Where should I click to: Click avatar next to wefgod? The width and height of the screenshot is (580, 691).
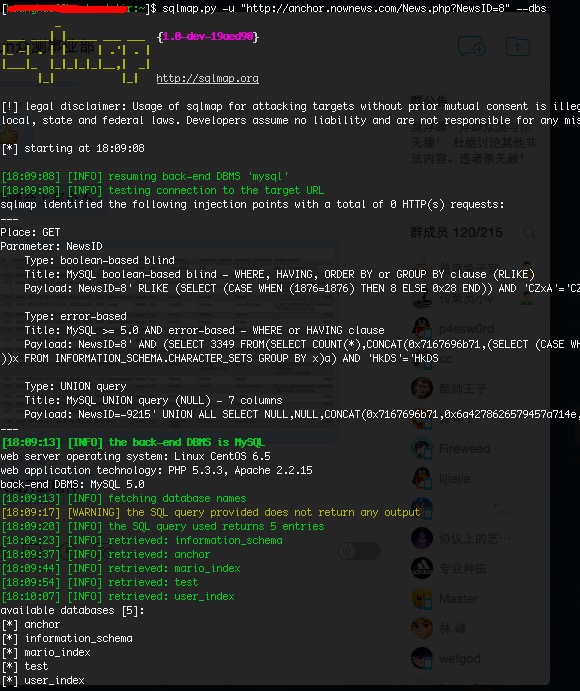(422, 658)
